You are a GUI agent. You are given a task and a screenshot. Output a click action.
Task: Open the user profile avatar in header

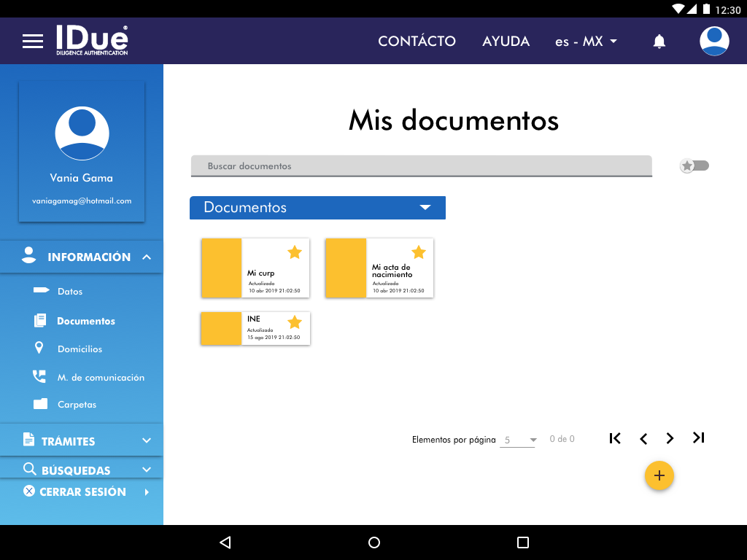714,41
